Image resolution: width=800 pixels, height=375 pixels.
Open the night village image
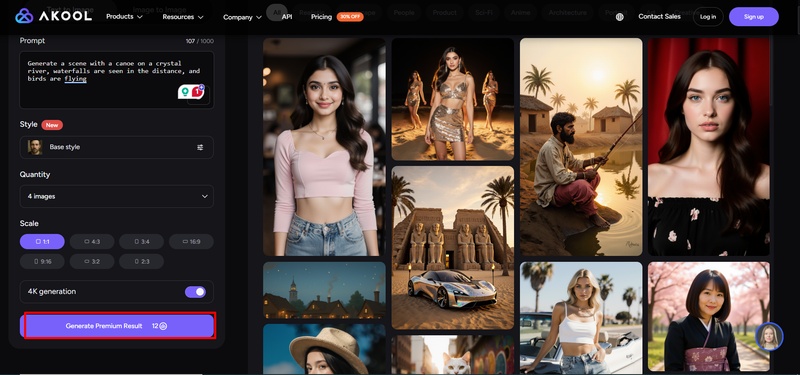tap(324, 290)
